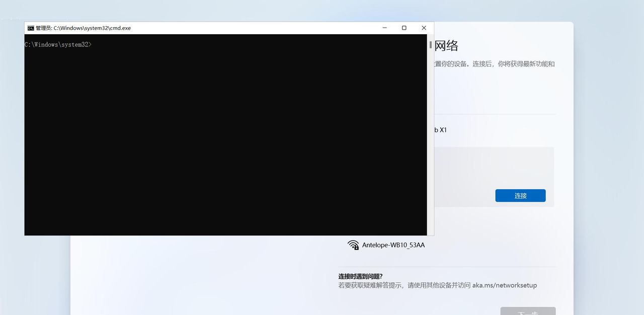Viewport: 644px width, 315px height.
Task: Minimize the administrator command prompt window
Action: (x=384, y=28)
